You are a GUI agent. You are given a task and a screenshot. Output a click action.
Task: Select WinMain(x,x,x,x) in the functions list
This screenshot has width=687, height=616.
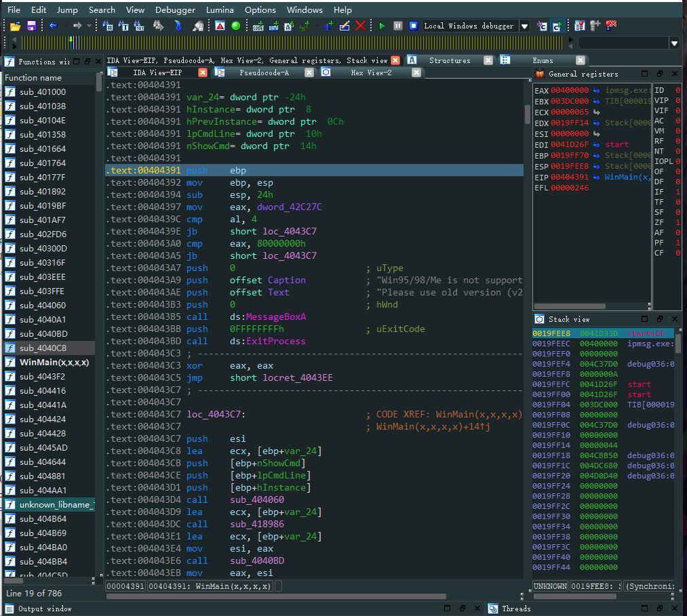point(54,363)
